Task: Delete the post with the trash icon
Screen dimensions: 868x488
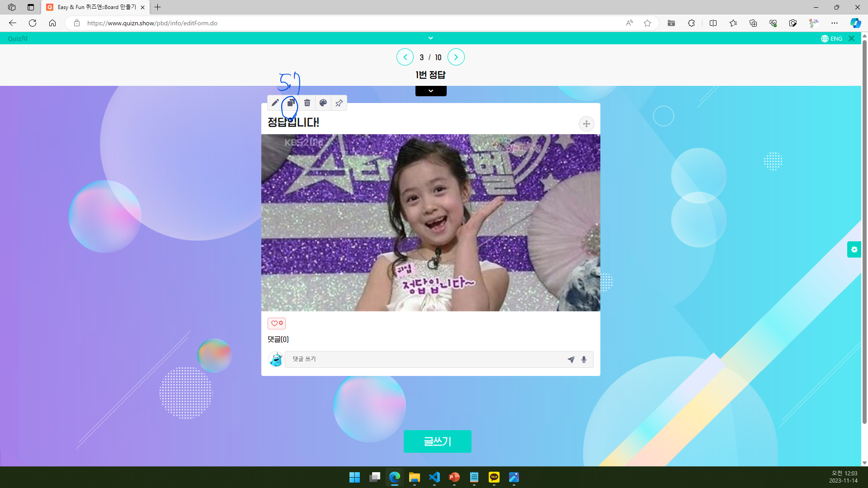Action: pyautogui.click(x=307, y=103)
